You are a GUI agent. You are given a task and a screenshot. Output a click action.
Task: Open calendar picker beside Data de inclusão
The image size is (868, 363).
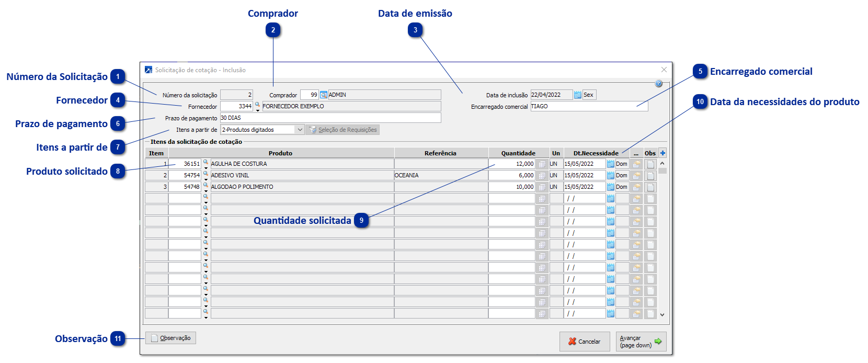point(578,95)
